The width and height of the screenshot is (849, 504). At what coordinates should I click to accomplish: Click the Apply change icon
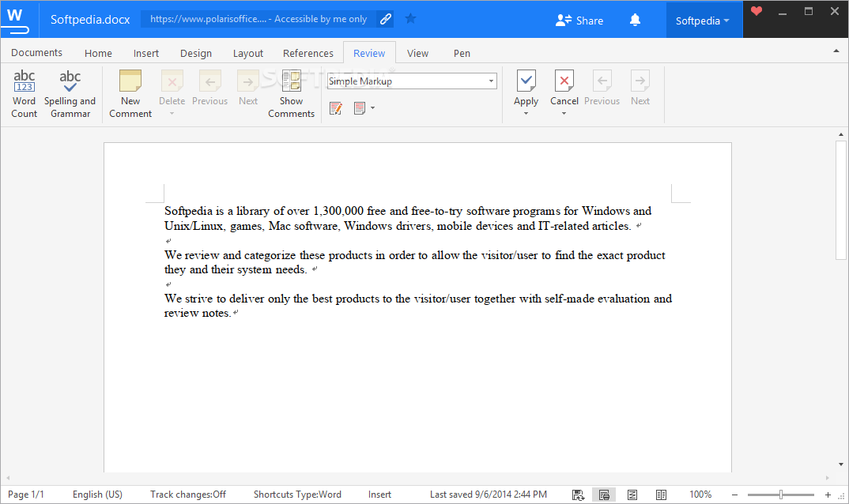coord(526,81)
